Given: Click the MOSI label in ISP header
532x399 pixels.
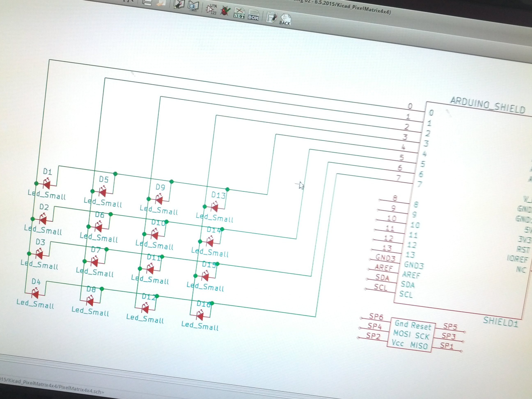Looking at the screenshot, I should coord(402,333).
